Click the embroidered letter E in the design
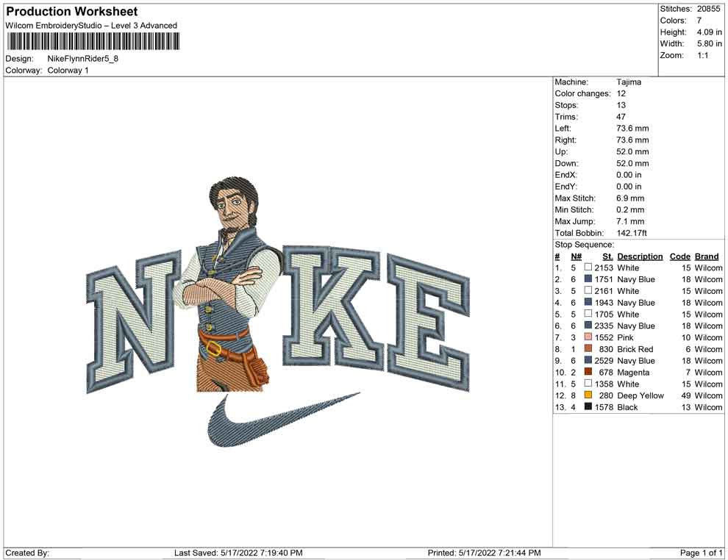 point(429,323)
